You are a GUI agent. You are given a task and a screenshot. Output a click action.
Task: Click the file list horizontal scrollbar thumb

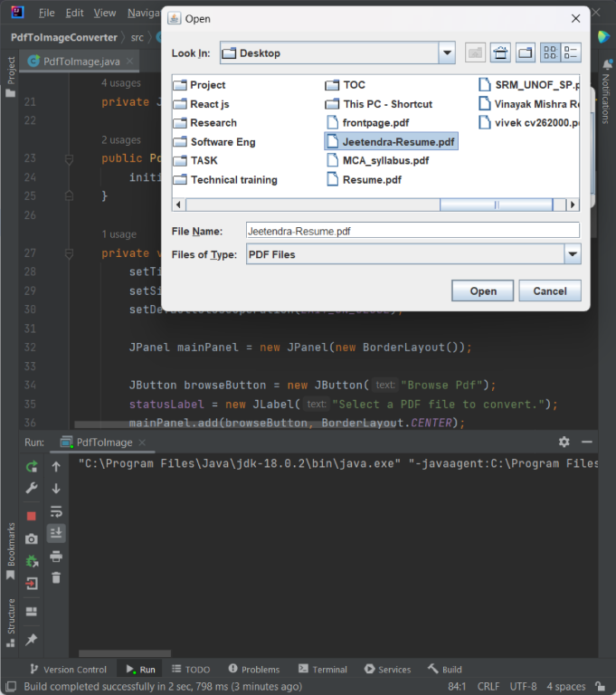coord(497,205)
